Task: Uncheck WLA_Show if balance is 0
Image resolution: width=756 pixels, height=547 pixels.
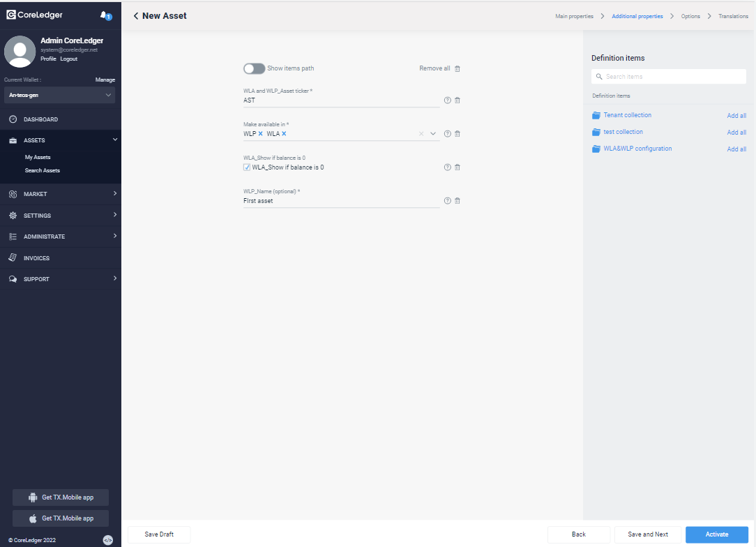Action: (247, 167)
